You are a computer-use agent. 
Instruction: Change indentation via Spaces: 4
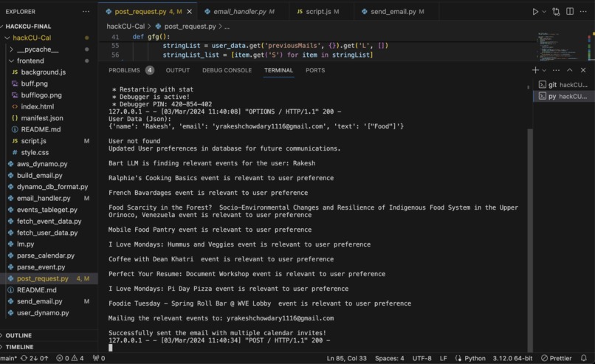[389, 358]
